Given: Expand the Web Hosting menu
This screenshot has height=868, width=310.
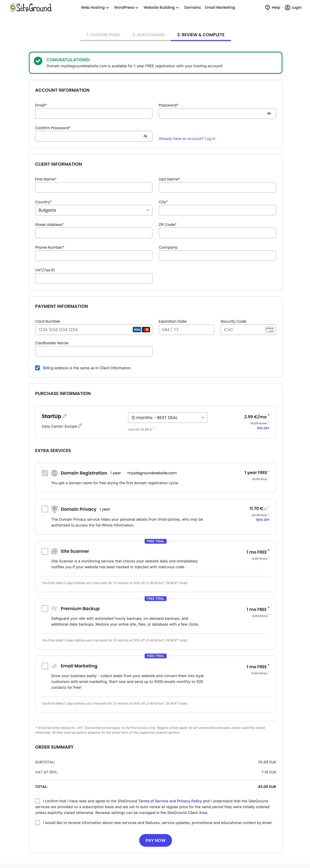Looking at the screenshot, I should click(95, 7).
